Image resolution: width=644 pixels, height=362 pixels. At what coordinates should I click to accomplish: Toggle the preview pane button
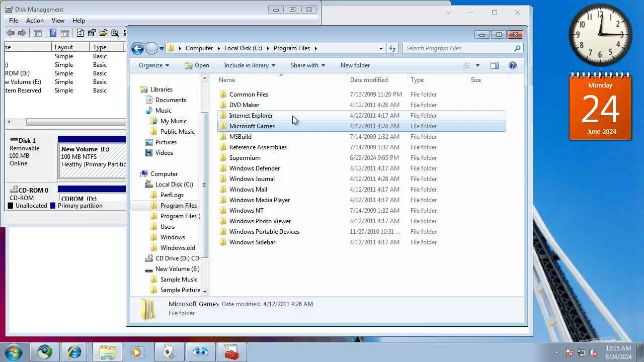(495, 65)
